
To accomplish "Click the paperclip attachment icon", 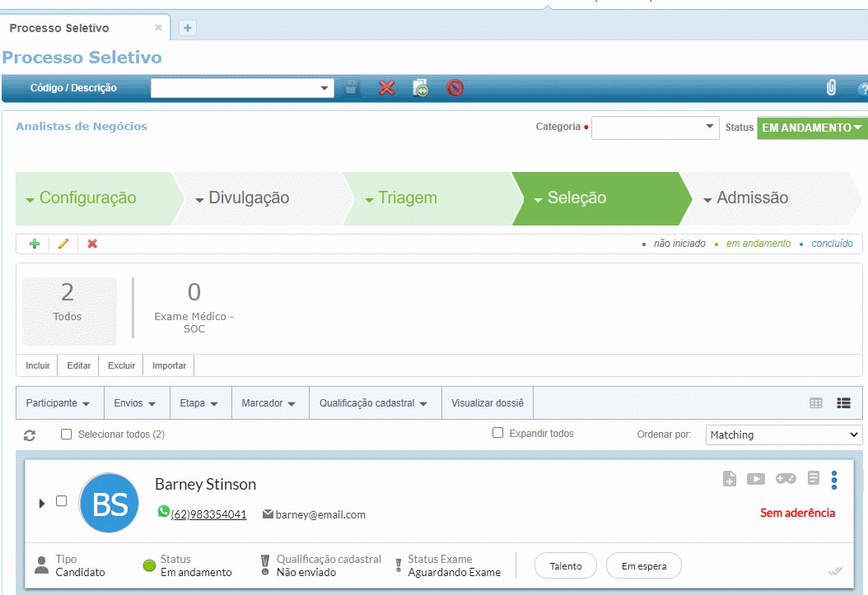I will click(x=831, y=88).
